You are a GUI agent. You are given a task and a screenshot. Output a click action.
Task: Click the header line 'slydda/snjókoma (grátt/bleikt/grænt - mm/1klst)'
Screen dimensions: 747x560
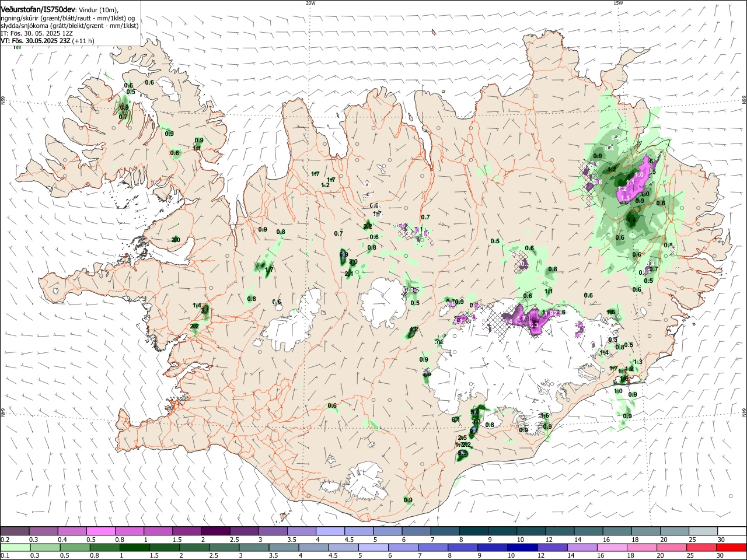tap(69, 26)
